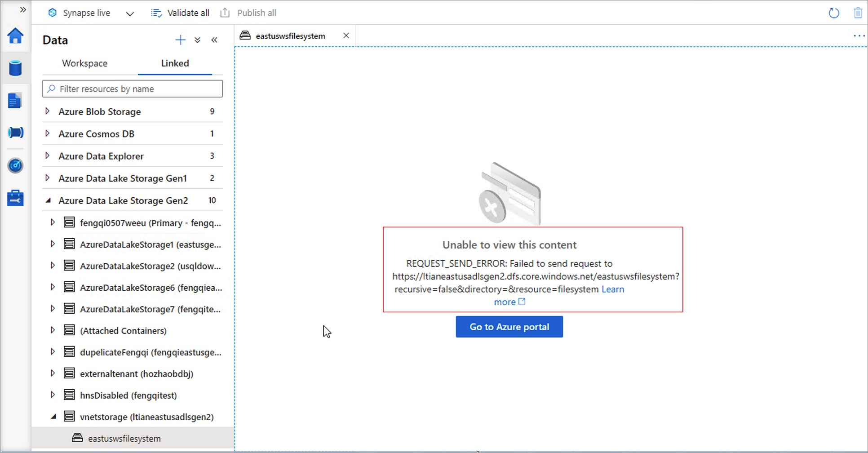Click Go to Azure portal button
The image size is (868, 453).
[509, 327]
